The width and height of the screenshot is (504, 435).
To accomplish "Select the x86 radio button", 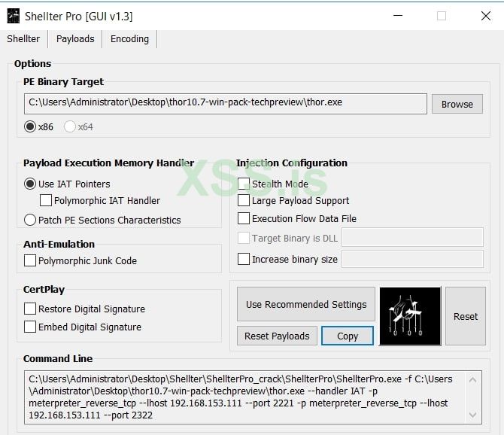I will 30,126.
